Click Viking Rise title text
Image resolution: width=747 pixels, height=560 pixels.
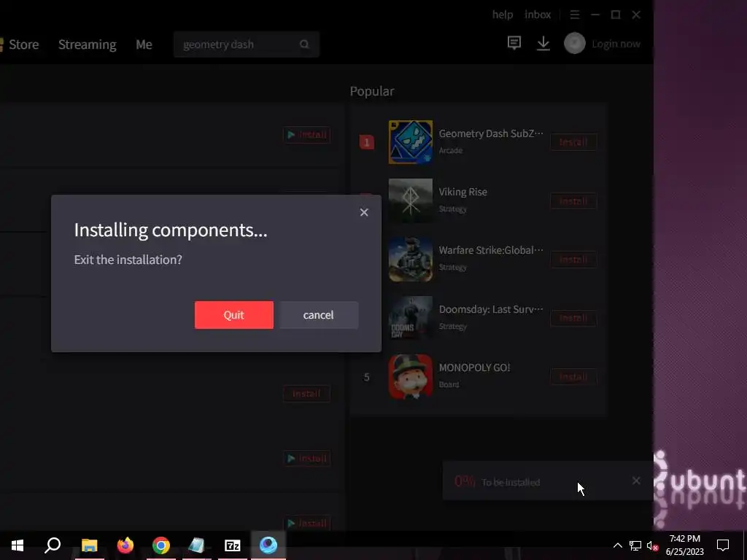click(463, 192)
